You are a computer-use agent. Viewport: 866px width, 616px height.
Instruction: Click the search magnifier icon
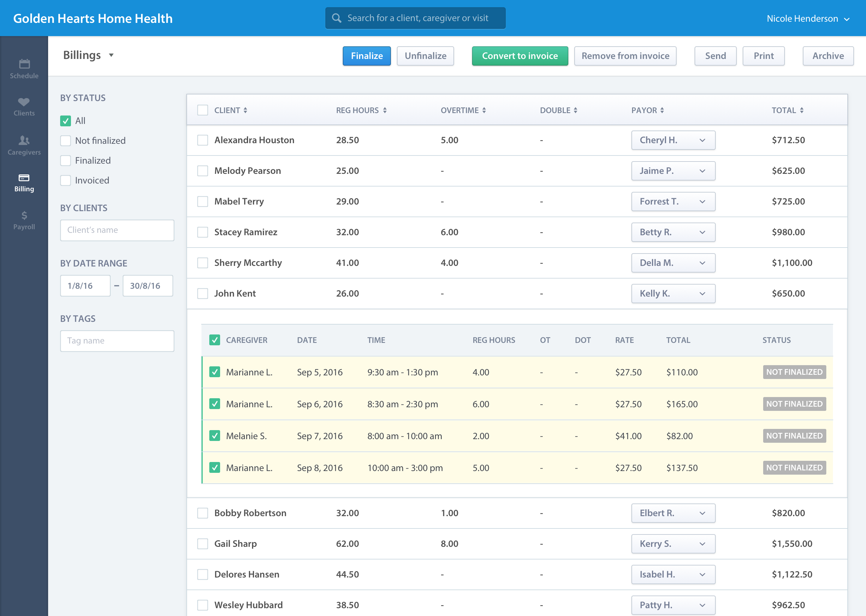336,18
